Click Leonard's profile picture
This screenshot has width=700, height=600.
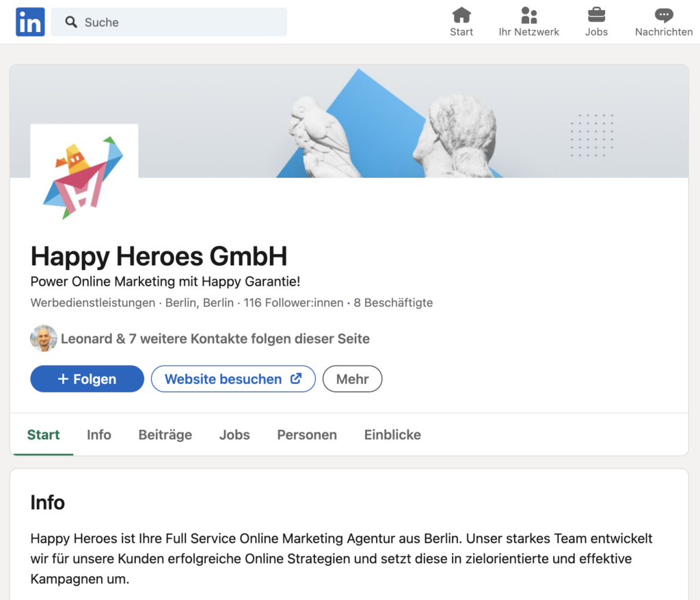pyautogui.click(x=44, y=338)
